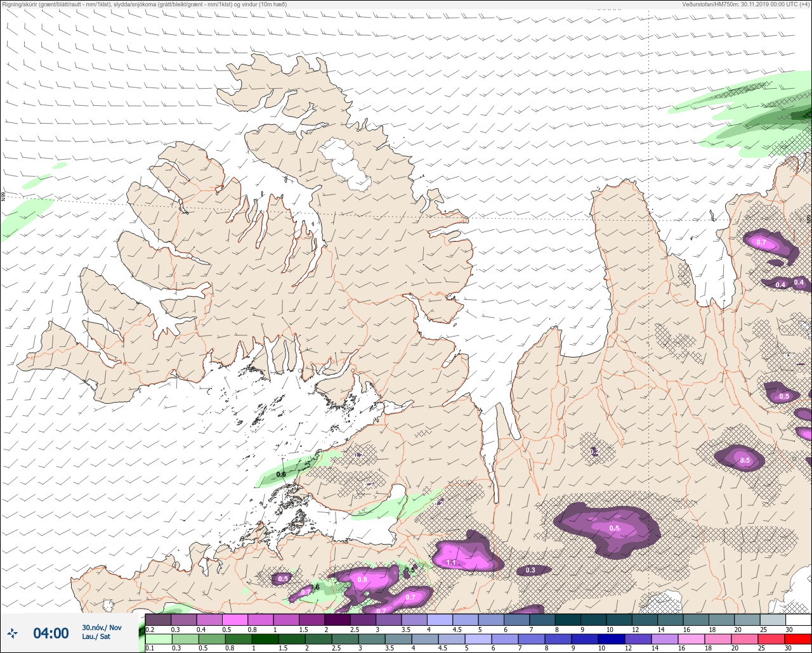Pick the red swatch ending the lower legend

(798, 639)
